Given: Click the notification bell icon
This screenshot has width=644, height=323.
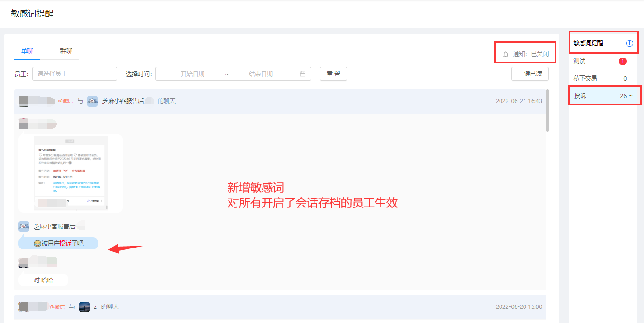Looking at the screenshot, I should (506, 54).
